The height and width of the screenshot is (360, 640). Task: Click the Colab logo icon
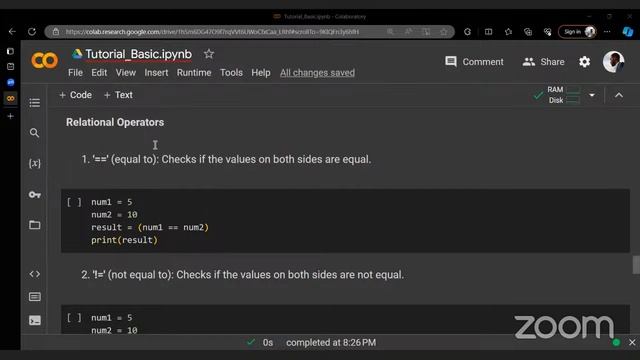(44, 61)
